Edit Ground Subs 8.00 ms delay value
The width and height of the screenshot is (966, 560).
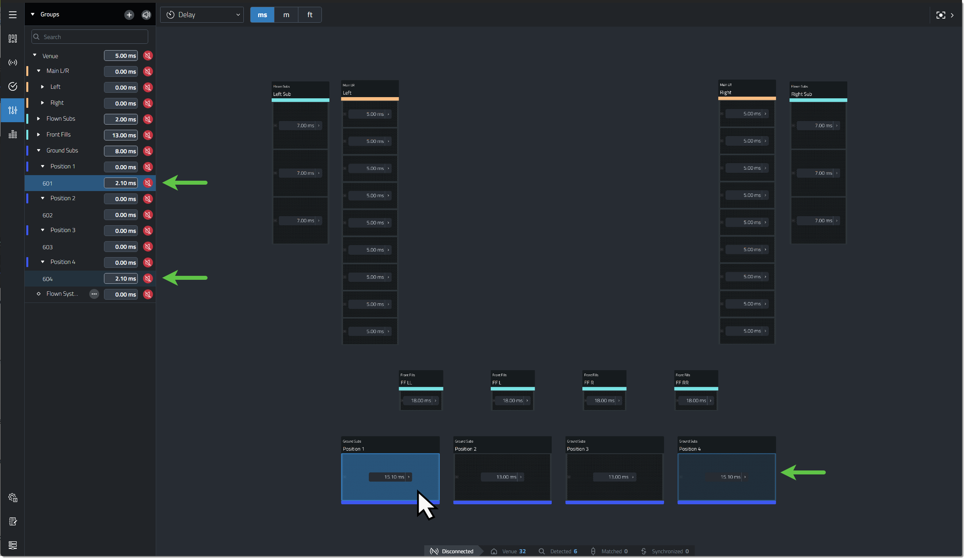(121, 151)
